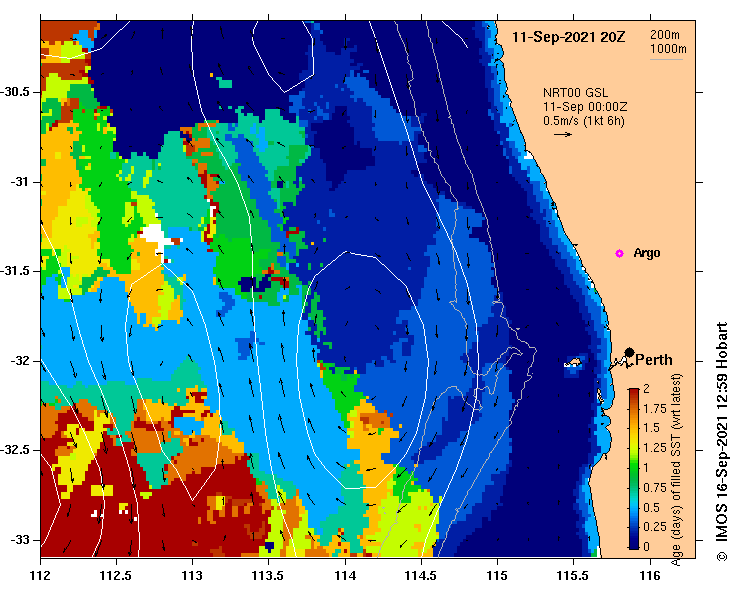Click latitude axis label '-30.5'
Viewport: 739px width, 592px height.
click(16, 92)
